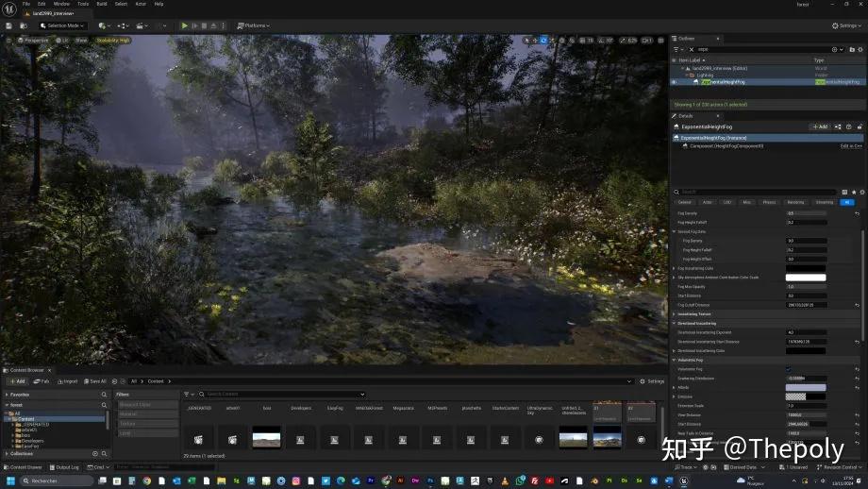Open the Cinematics clapperboard dropdown
This screenshot has width=868, height=489.
pos(142,25)
